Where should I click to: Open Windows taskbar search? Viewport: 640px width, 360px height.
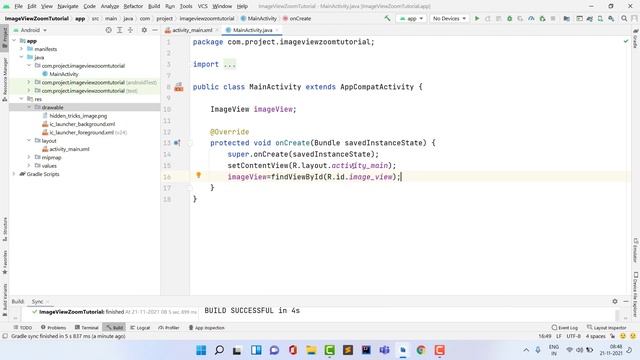(219, 350)
